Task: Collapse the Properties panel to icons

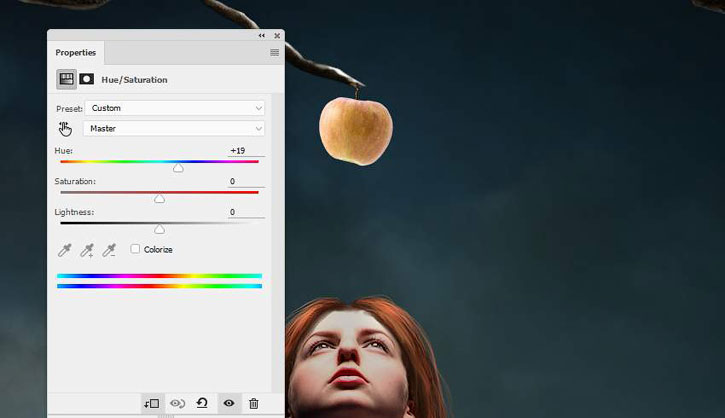Action: pyautogui.click(x=262, y=36)
